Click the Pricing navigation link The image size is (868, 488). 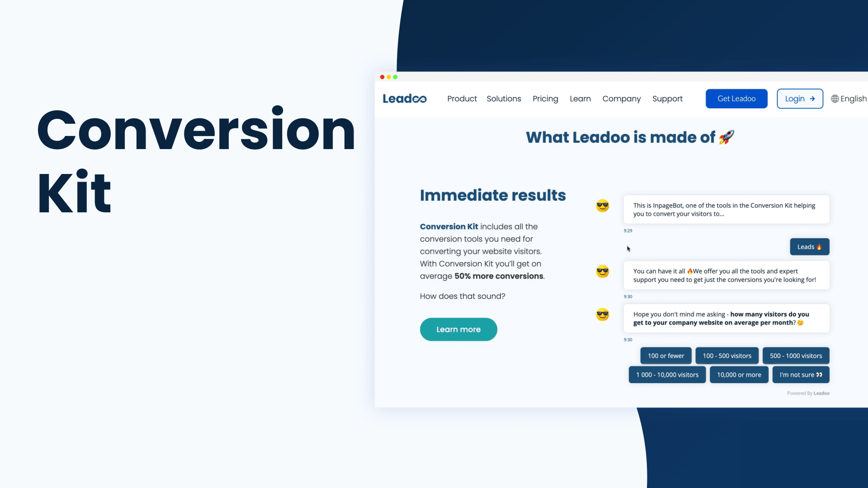[x=546, y=99]
